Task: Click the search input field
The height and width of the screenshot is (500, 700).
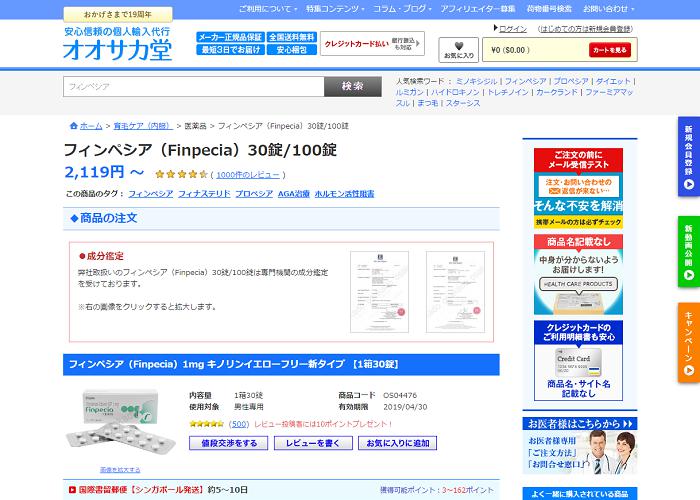Action: click(x=194, y=87)
